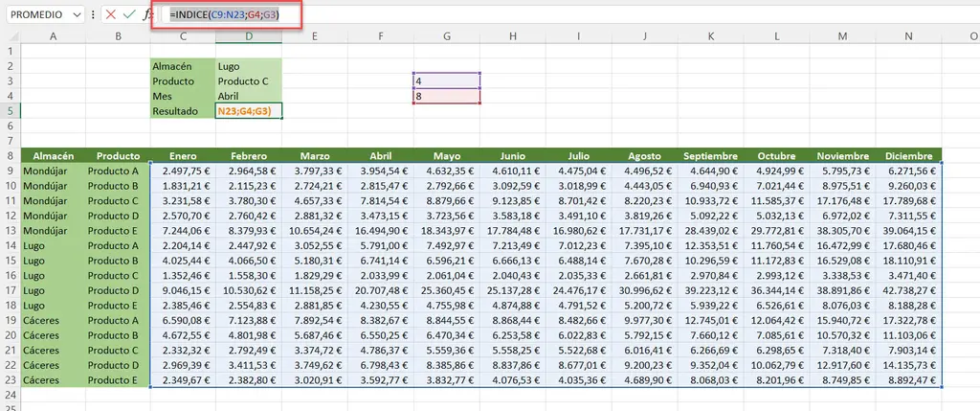
Task: Select column N header
Action: [909, 37]
